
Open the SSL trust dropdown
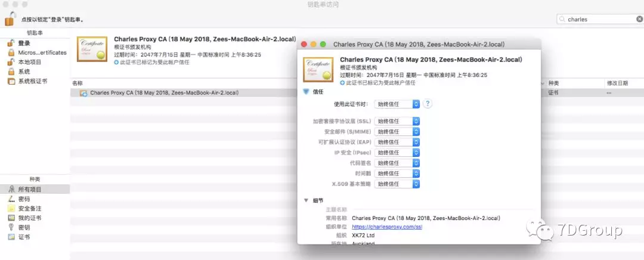coord(397,121)
